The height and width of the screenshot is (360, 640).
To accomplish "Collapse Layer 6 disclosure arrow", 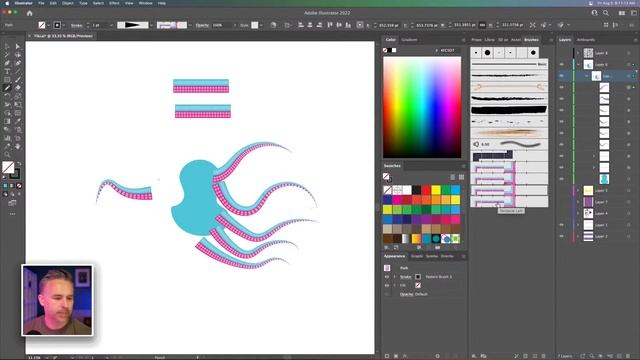I will coord(578,64).
